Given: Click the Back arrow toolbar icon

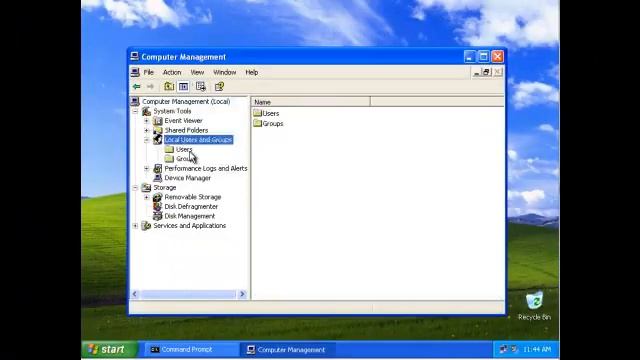Looking at the screenshot, I should tap(136, 87).
